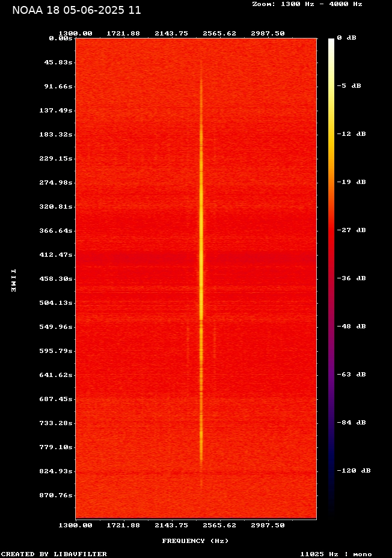The height and width of the screenshot is (558, 392).
Task: Click the title 'NOAA 18 05-06-2025 11'
Action: (x=76, y=10)
